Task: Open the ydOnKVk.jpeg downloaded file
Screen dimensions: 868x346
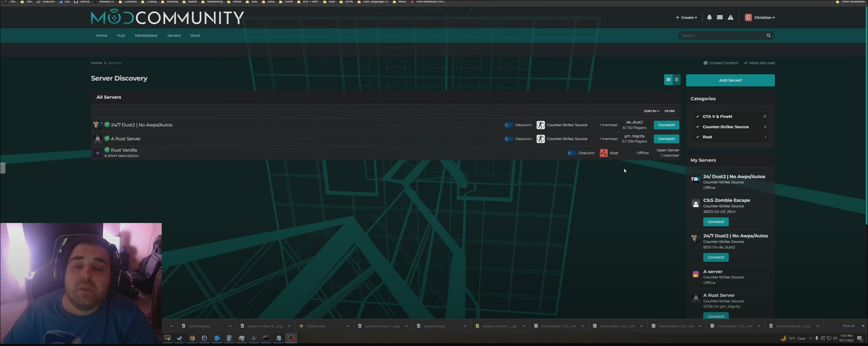Action: pos(200,326)
